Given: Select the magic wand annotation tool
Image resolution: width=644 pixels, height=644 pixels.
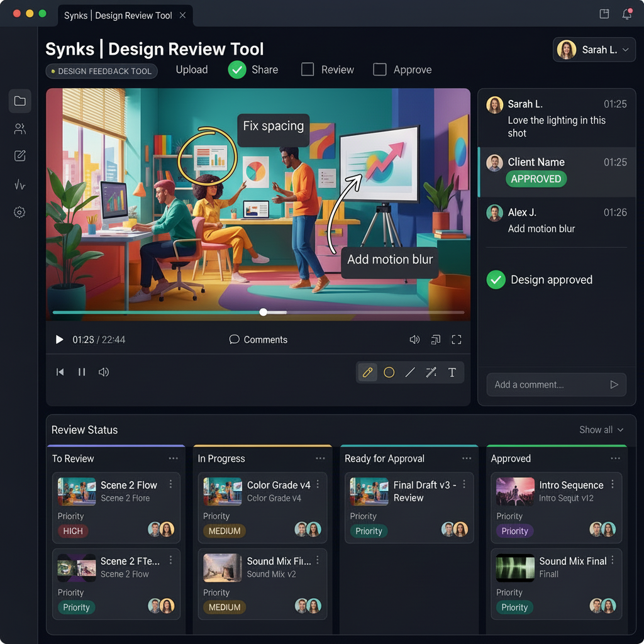Looking at the screenshot, I should pyautogui.click(x=431, y=372).
